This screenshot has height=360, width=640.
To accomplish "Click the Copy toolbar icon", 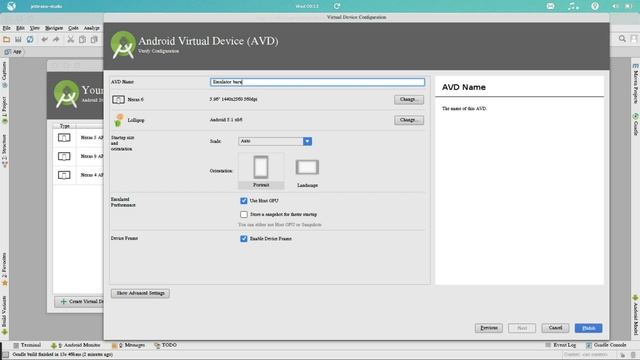I will tap(82, 40).
